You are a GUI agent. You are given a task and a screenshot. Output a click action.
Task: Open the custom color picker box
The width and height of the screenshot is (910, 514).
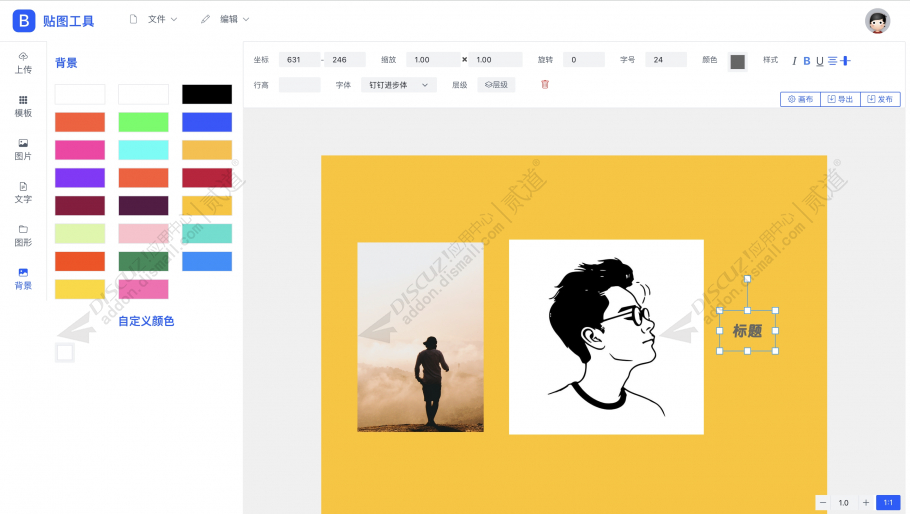click(65, 352)
